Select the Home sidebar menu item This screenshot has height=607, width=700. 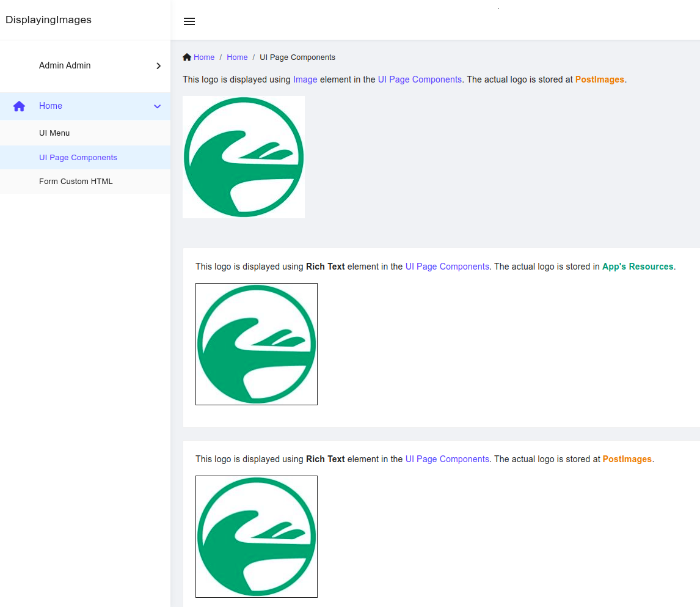(86, 106)
